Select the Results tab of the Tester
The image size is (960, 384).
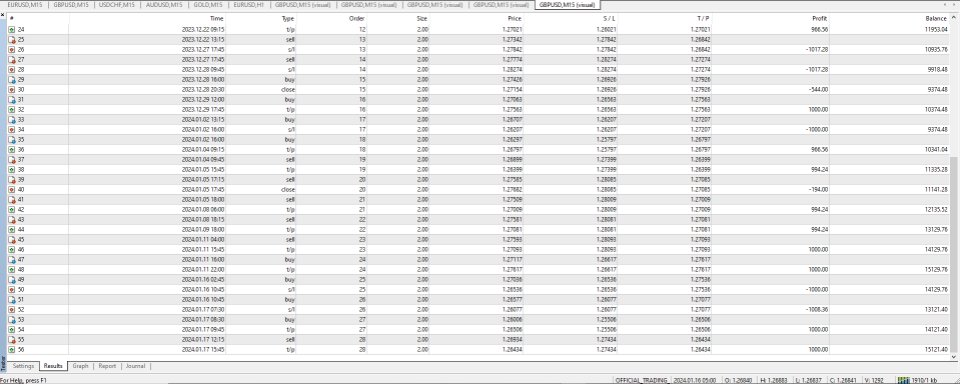click(x=53, y=366)
